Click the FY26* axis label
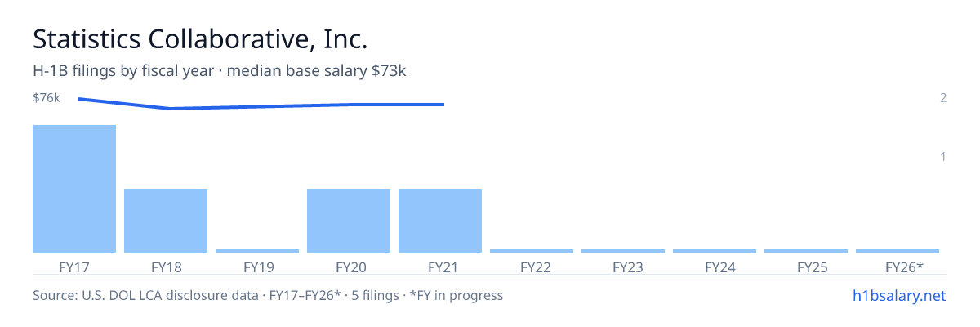The width and height of the screenshot is (980, 327). coord(904,267)
